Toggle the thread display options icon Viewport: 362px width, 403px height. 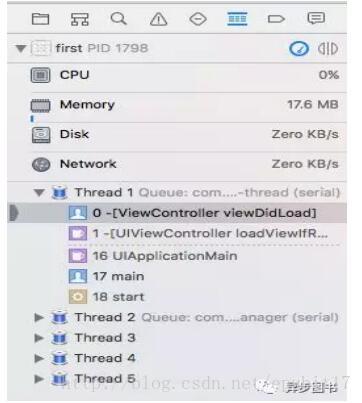pos(328,49)
